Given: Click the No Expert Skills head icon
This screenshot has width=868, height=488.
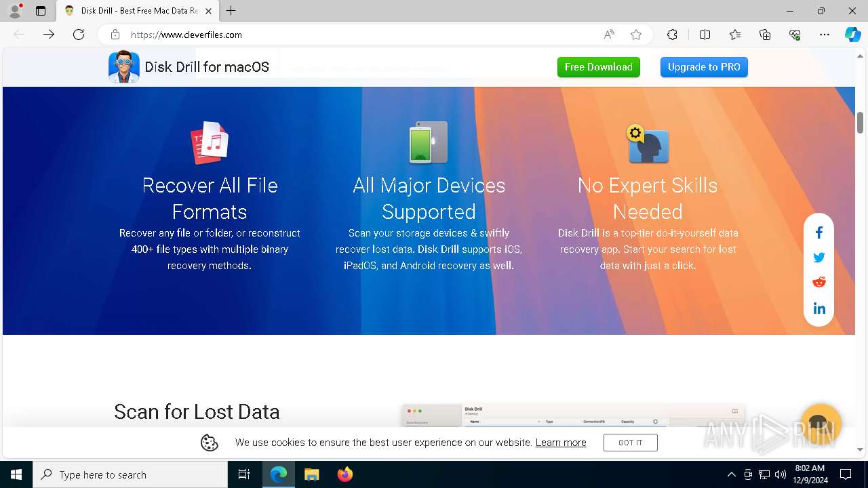Looking at the screenshot, I should (648, 143).
